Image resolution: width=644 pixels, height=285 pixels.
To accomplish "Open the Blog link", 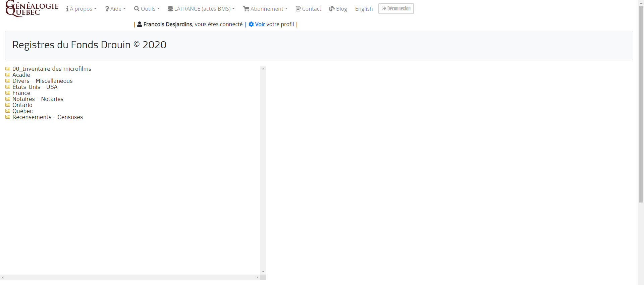I will click(x=338, y=9).
